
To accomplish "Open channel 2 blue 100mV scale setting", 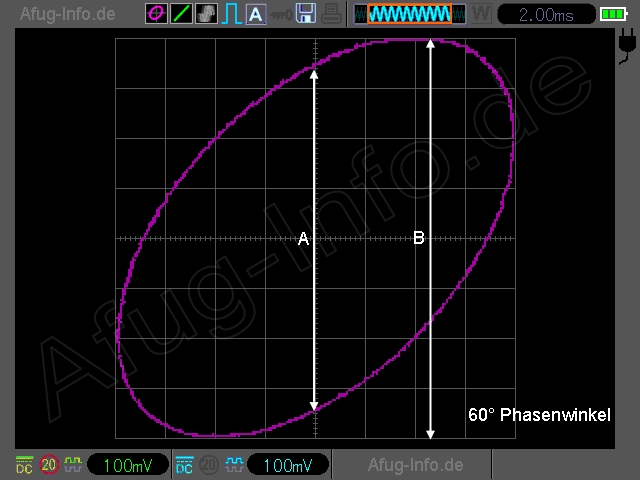I will [x=288, y=464].
